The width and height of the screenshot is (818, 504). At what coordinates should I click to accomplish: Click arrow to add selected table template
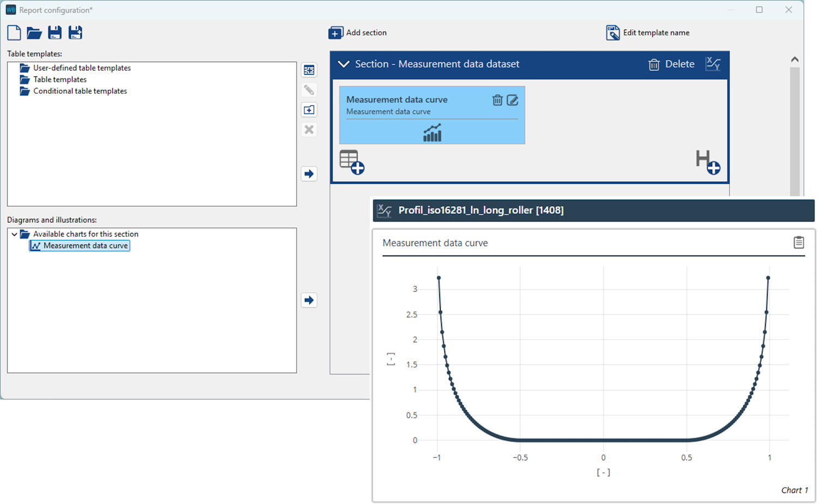[x=309, y=174]
